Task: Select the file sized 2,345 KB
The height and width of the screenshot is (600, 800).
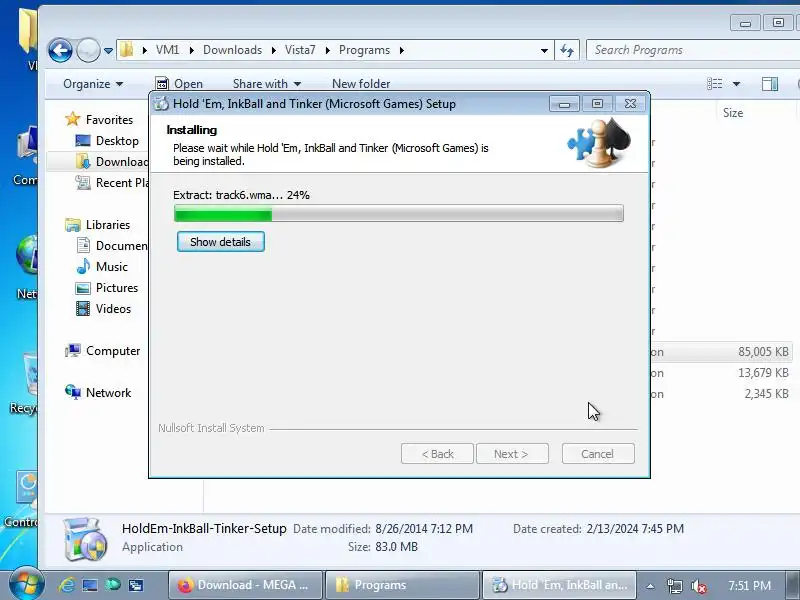Action: pyautogui.click(x=722, y=394)
